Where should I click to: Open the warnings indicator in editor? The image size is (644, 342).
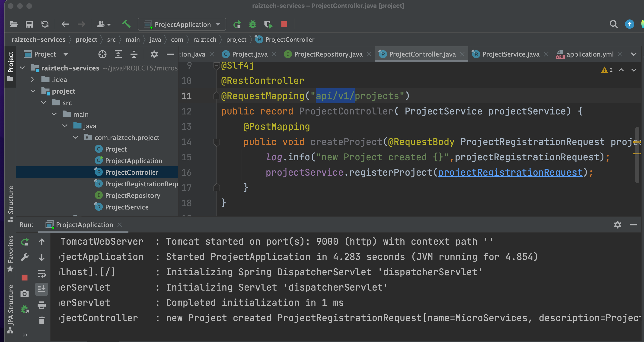tap(607, 70)
